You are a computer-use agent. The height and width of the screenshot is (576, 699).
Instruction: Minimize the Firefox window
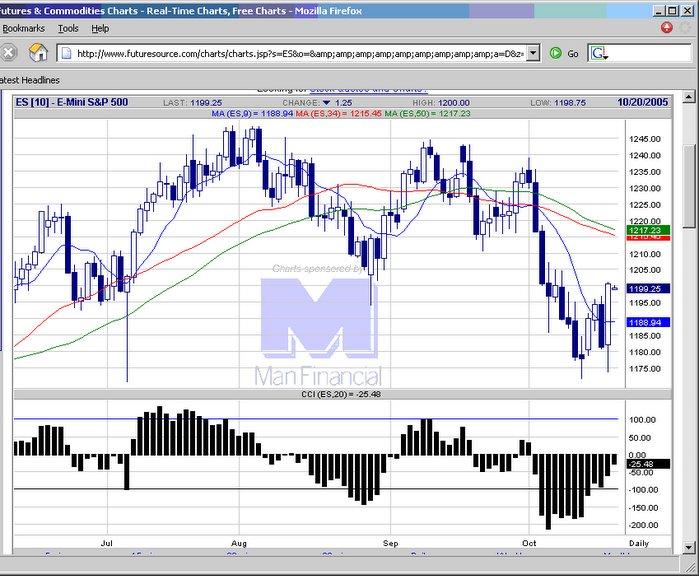click(x=660, y=11)
